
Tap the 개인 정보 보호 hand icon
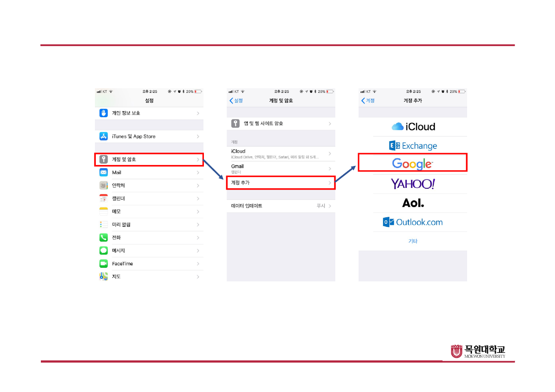point(103,113)
